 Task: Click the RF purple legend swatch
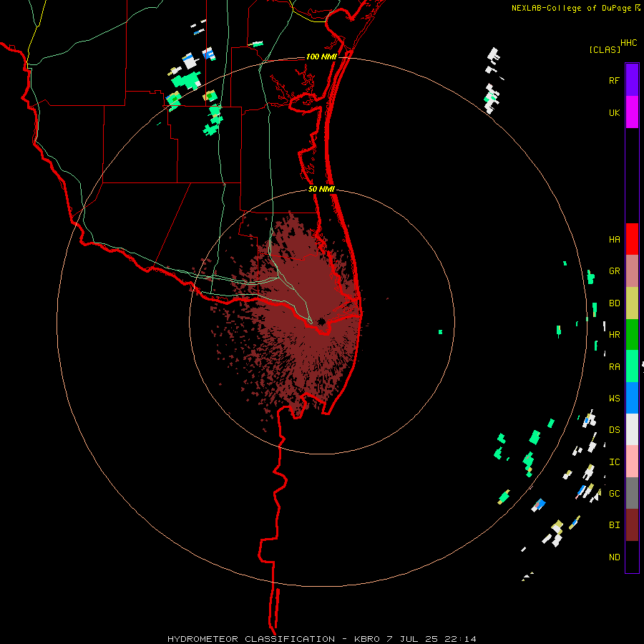click(632, 80)
